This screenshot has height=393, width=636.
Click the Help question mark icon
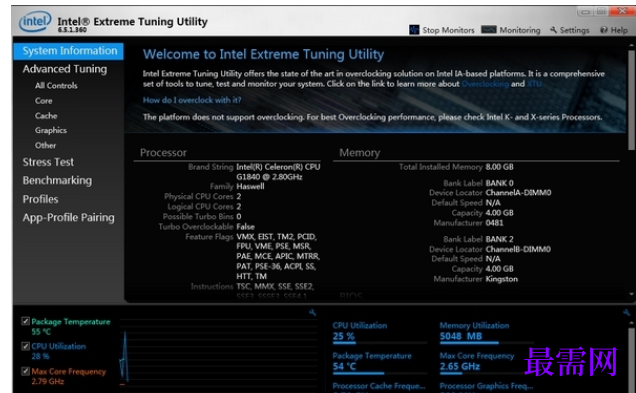point(604,30)
